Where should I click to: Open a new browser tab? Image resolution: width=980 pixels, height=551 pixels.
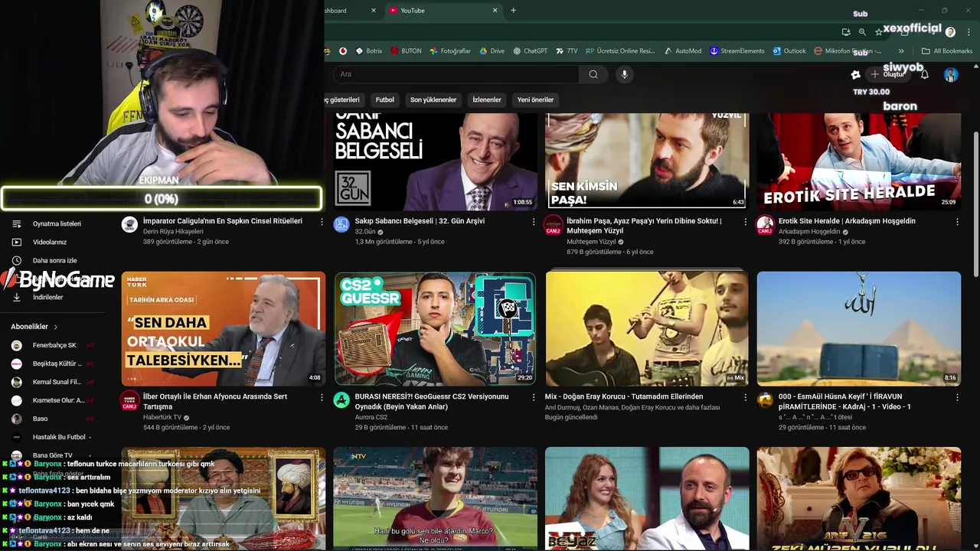pyautogui.click(x=514, y=11)
